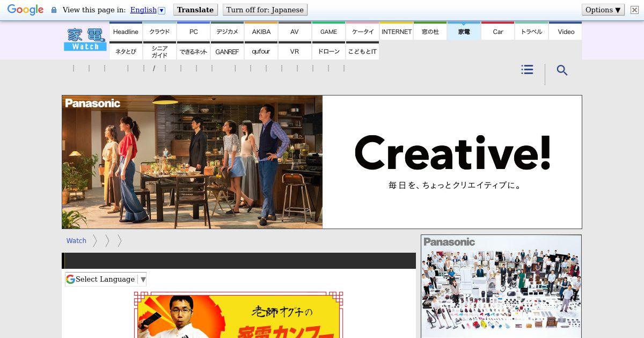This screenshot has width=644, height=338.
Task: Open the VR tab
Action: pyautogui.click(x=295, y=51)
